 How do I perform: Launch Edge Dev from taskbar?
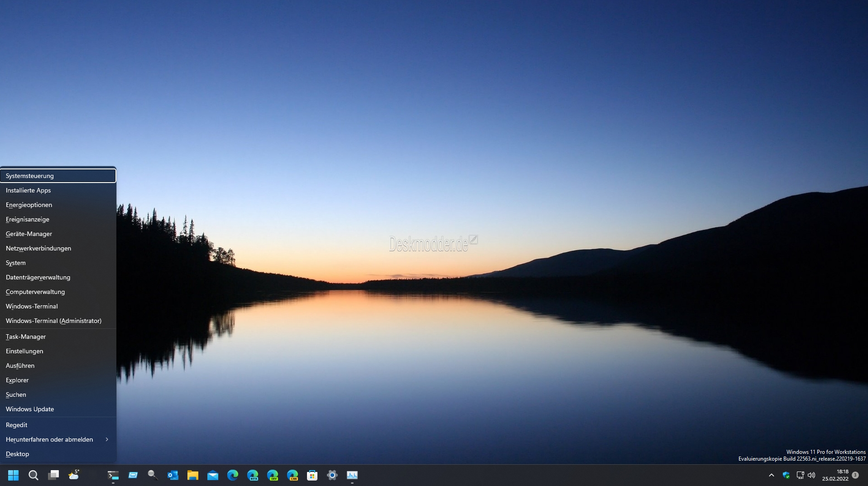tap(273, 475)
